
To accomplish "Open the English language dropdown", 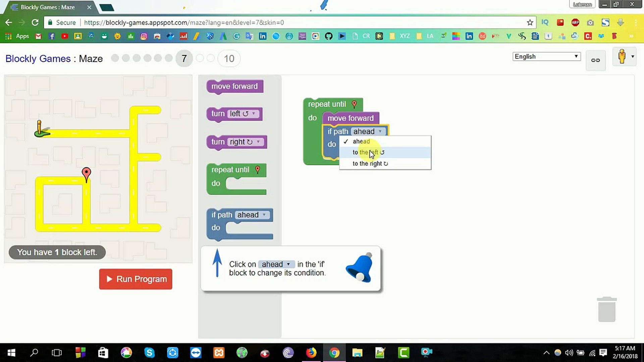I will pos(546,56).
